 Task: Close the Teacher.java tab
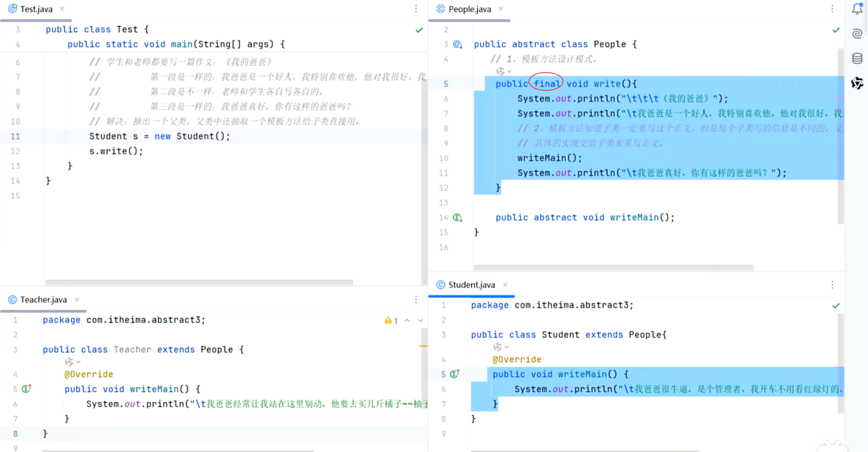click(77, 300)
